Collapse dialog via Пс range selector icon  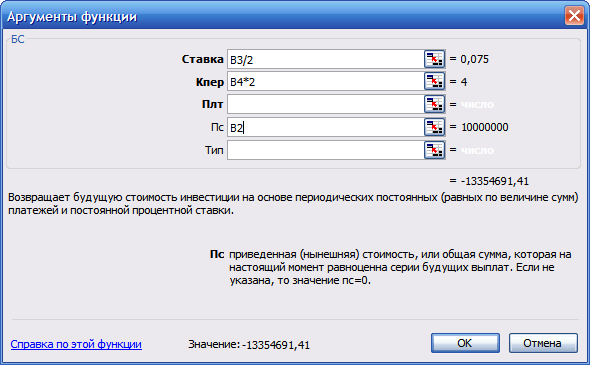pos(435,127)
